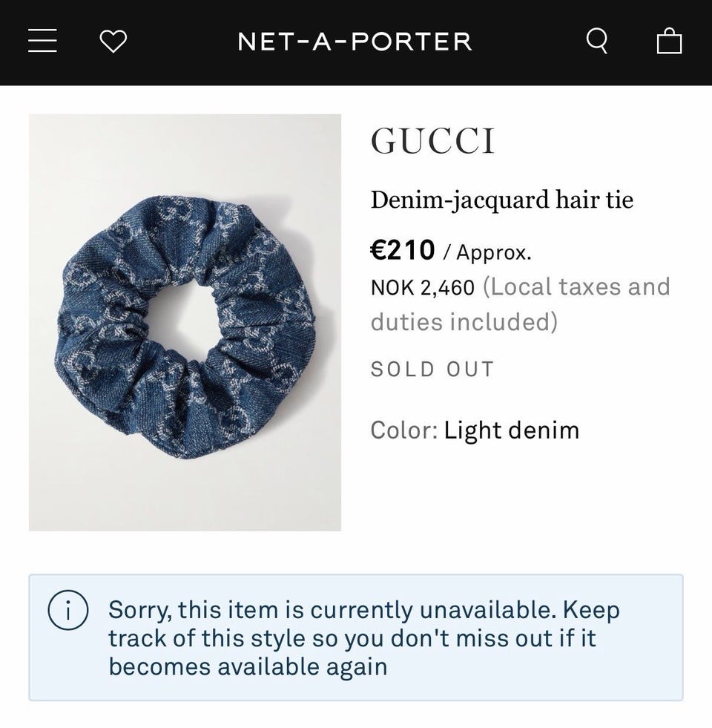Click the SOLD OUT status label
Screen dimensions: 712x728
(432, 369)
